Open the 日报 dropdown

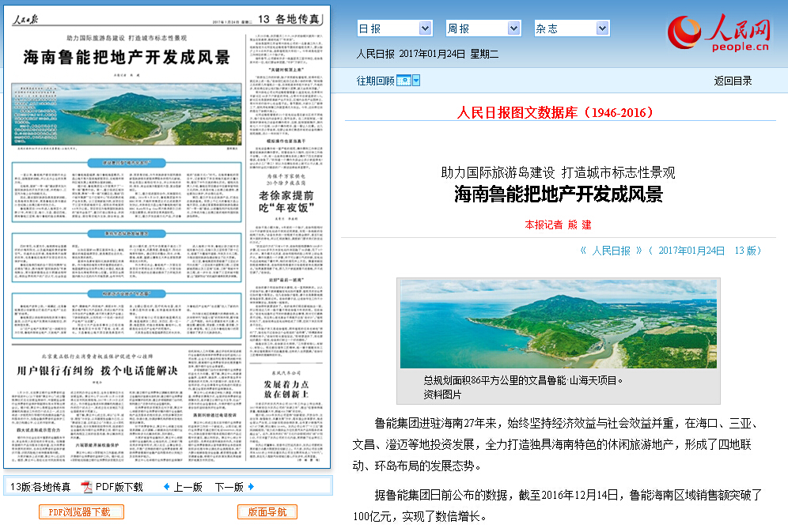tap(395, 28)
